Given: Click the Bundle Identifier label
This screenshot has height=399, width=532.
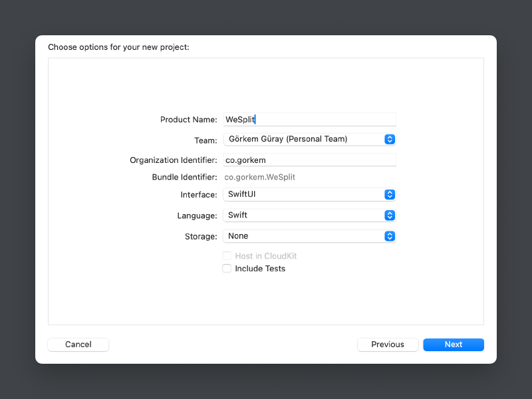Looking at the screenshot, I should pyautogui.click(x=185, y=177).
